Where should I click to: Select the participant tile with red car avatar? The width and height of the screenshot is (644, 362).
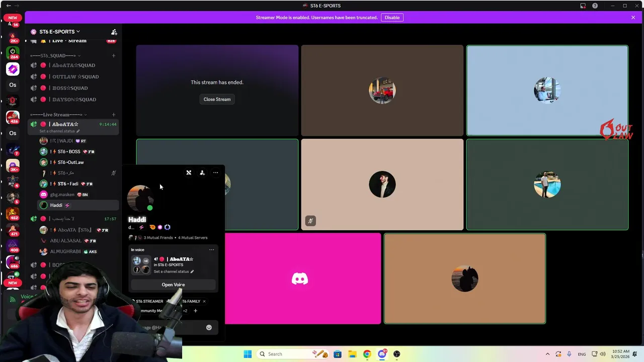(x=382, y=90)
